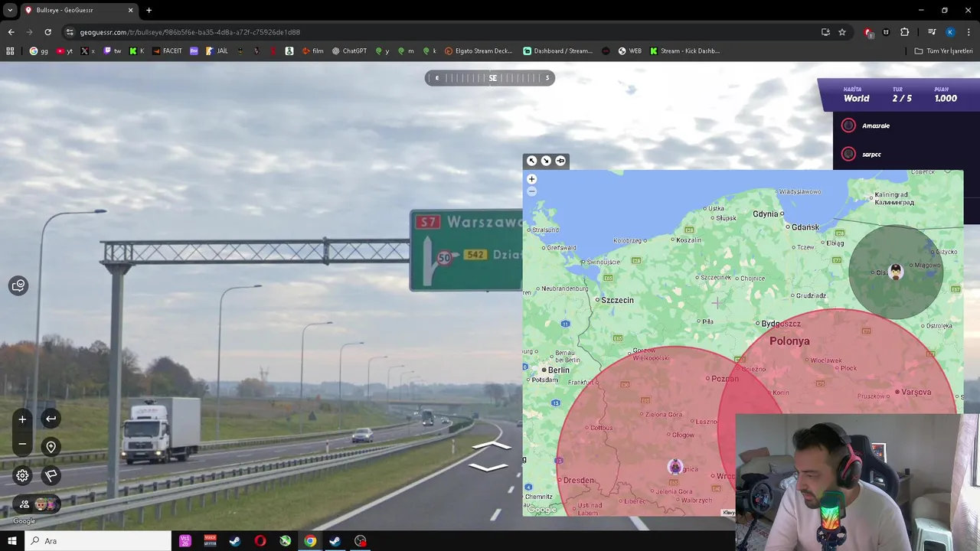
Task: Open Dashboard / Stream bookmark
Action: (558, 51)
